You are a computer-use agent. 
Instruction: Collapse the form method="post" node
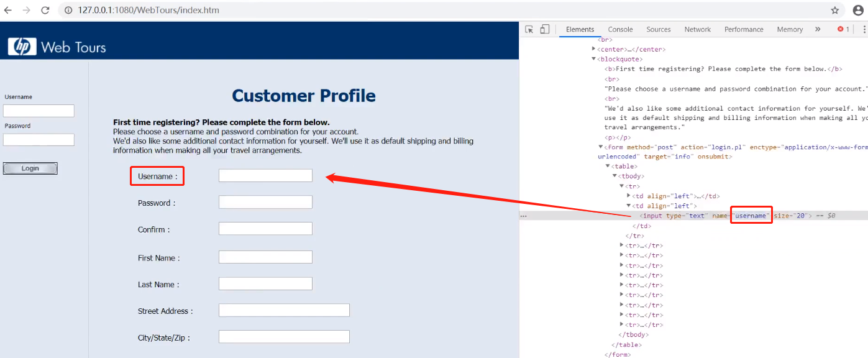(x=601, y=147)
